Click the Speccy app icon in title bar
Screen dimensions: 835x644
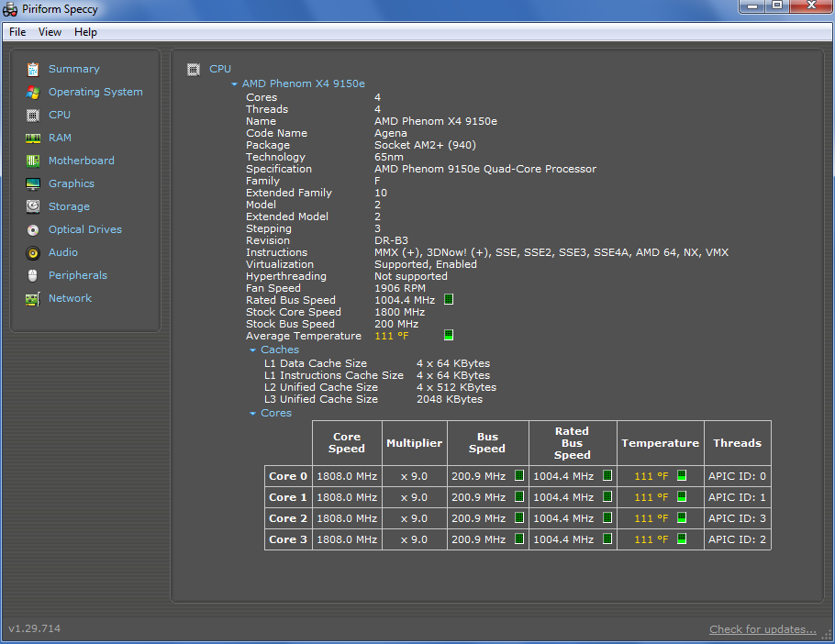tap(10, 9)
